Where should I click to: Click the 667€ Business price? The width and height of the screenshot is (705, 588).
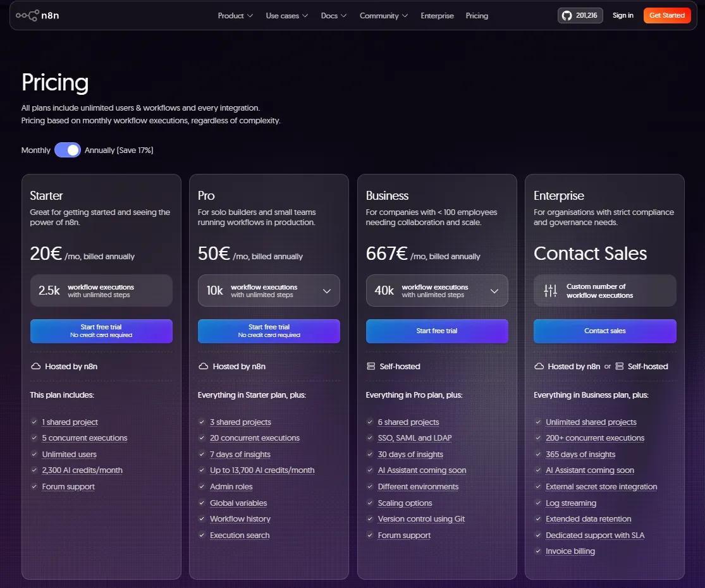387,254
